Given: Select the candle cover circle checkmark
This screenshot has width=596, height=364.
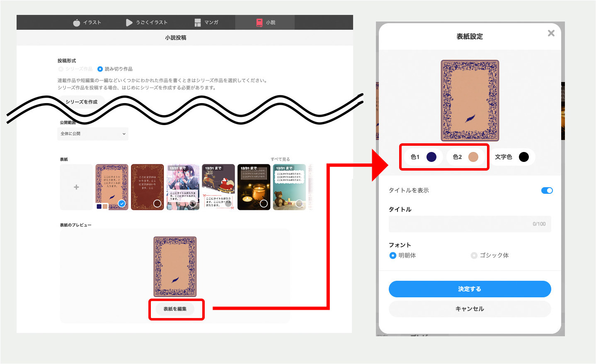Looking at the screenshot, I should click(264, 203).
